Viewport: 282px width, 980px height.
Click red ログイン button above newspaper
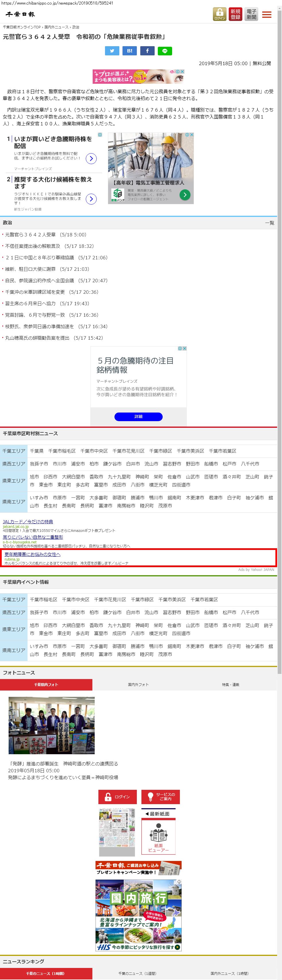coord(117,797)
